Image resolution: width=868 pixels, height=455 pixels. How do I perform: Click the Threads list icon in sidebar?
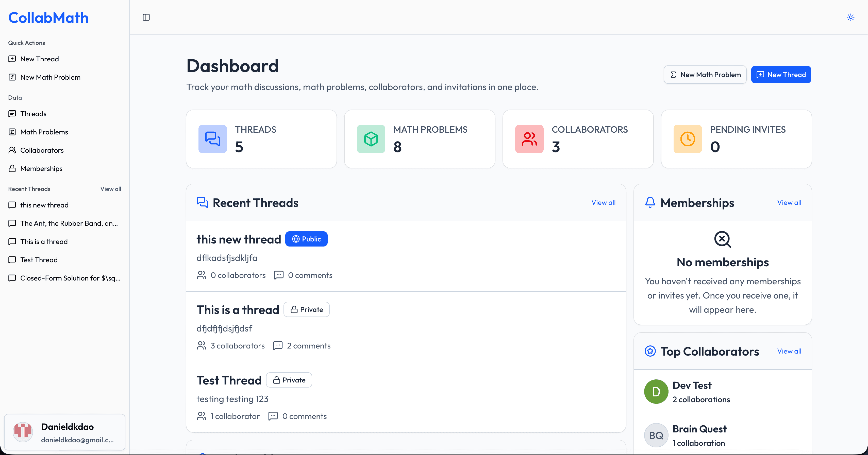[12, 114]
